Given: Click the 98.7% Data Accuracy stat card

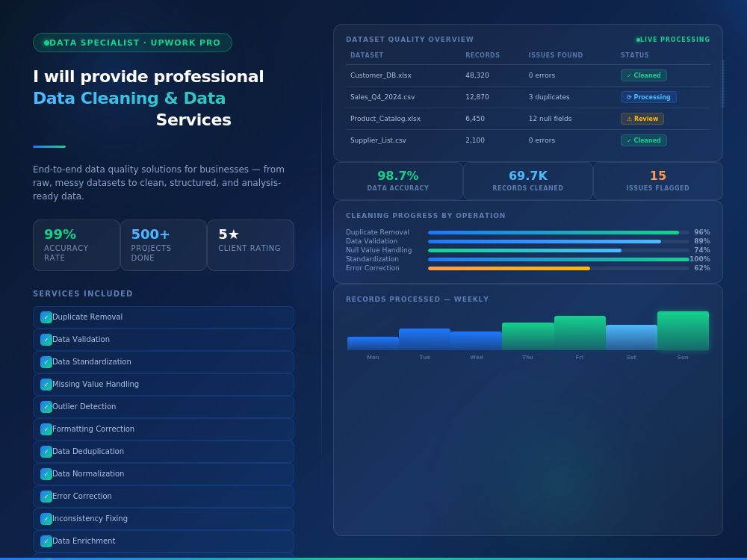Looking at the screenshot, I should pyautogui.click(x=398, y=181).
